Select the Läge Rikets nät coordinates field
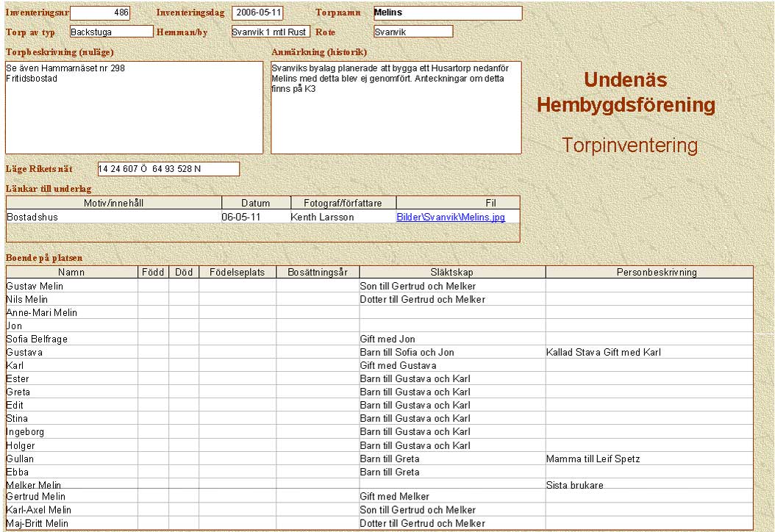775x532 pixels. (168, 169)
